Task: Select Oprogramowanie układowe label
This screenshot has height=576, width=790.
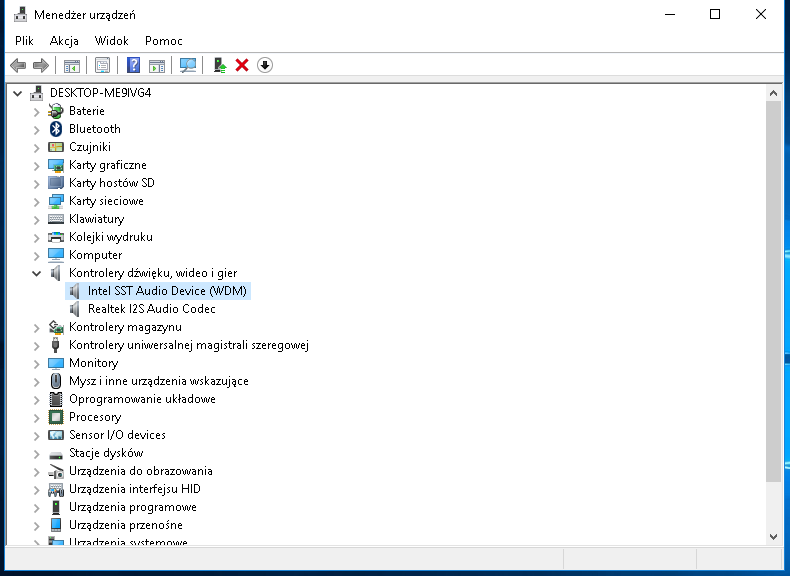Action: pos(142,399)
